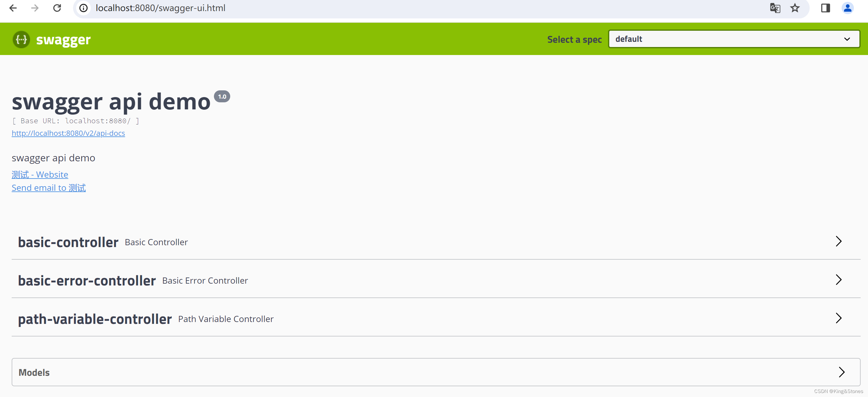Screen dimensions: 868x397
Task: Click the Path Variable Controller description text
Action: click(x=226, y=319)
